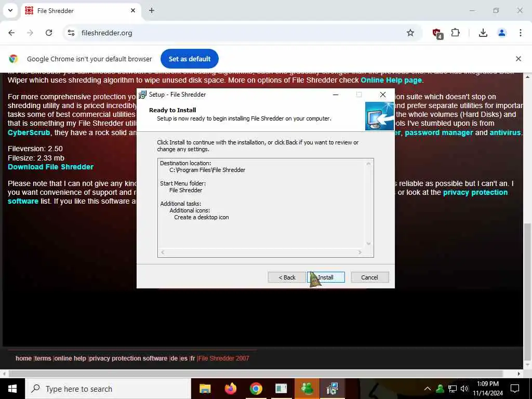Viewport: 532px width, 399px height.
Task: Click the browser forward arrow
Action: coord(30,33)
